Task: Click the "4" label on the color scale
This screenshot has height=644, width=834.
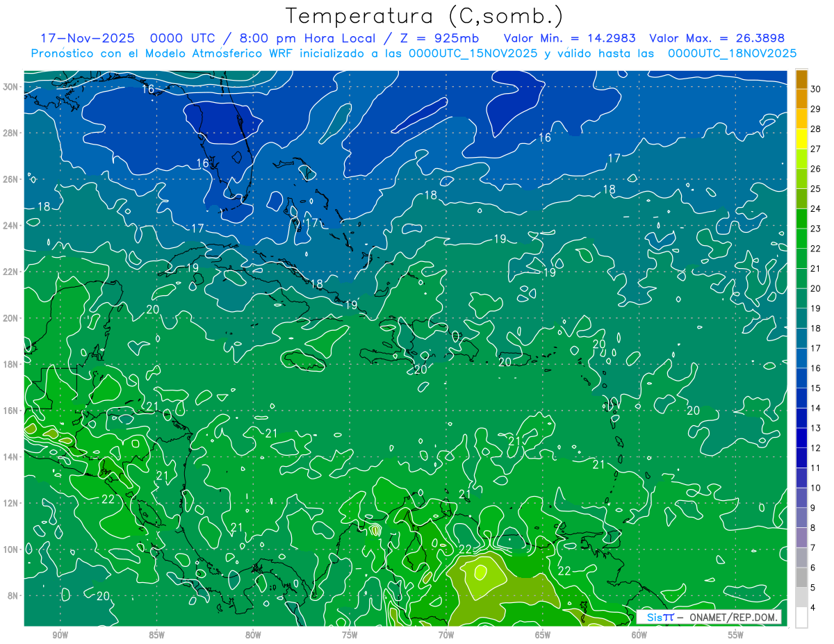Action: click(812, 607)
